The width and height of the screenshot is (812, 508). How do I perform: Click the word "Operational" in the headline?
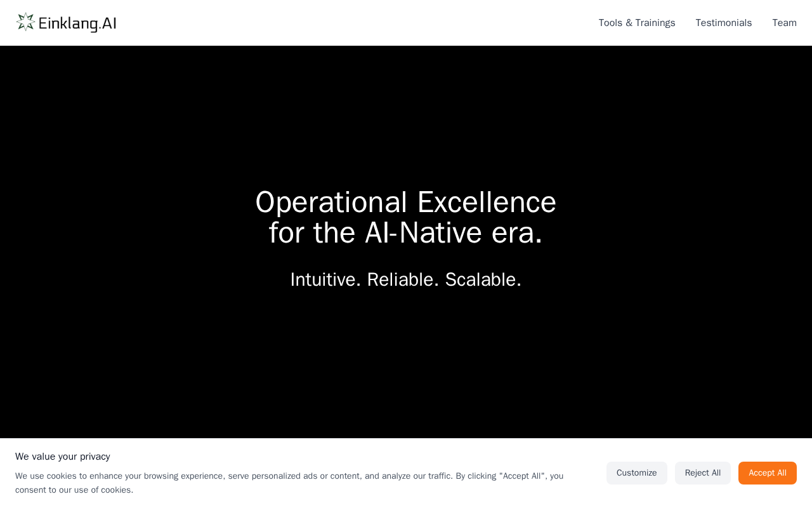(x=331, y=203)
